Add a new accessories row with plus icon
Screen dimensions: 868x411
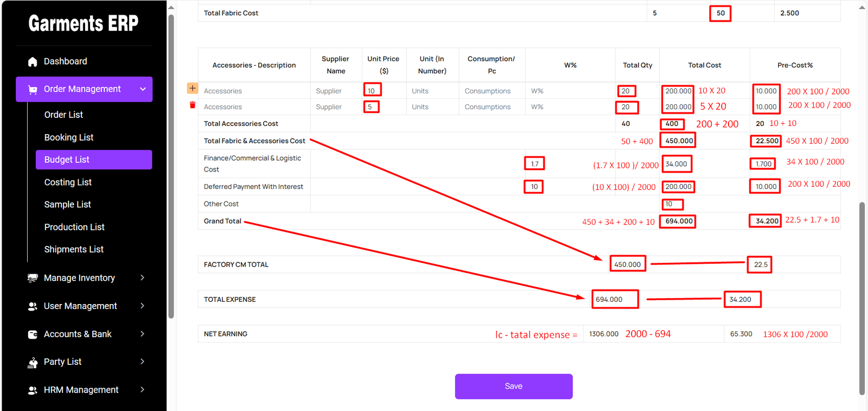click(x=193, y=88)
